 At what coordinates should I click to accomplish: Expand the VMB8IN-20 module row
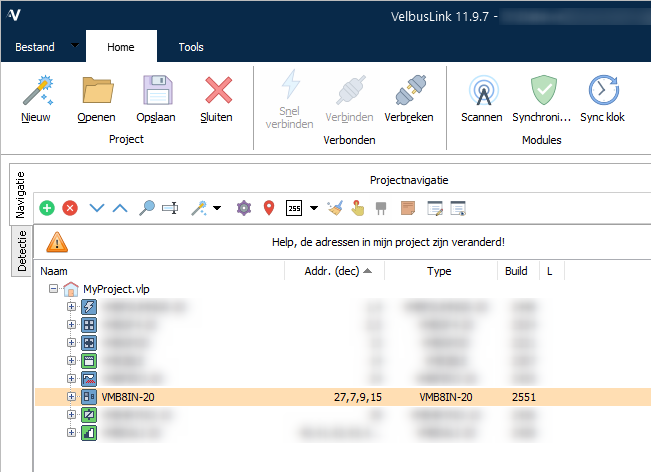pos(71,396)
